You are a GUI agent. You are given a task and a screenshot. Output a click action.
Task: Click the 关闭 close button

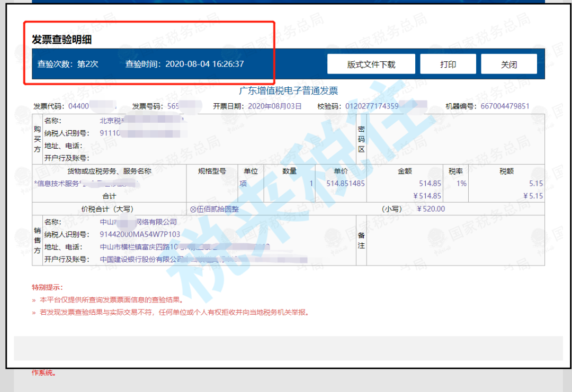tap(509, 63)
